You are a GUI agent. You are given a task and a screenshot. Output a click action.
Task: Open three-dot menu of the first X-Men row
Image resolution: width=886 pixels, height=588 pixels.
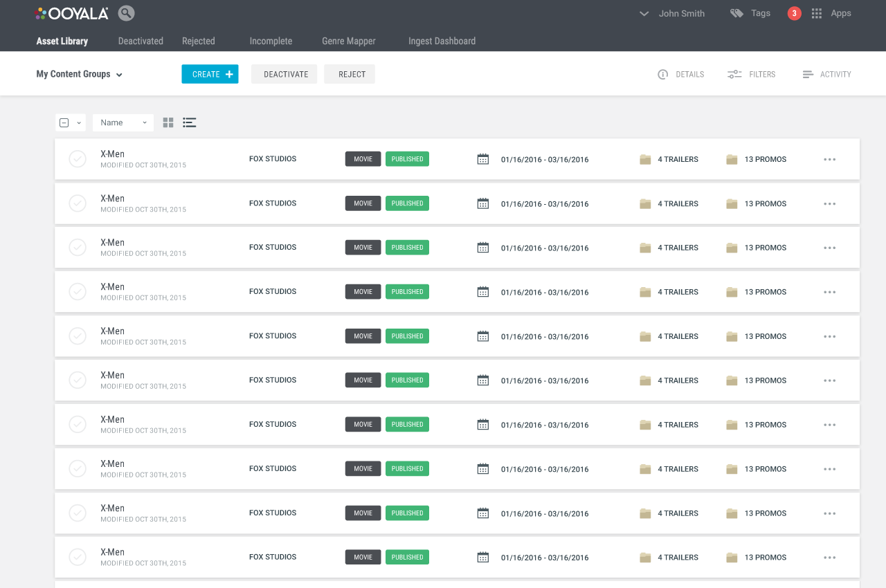[x=830, y=159]
